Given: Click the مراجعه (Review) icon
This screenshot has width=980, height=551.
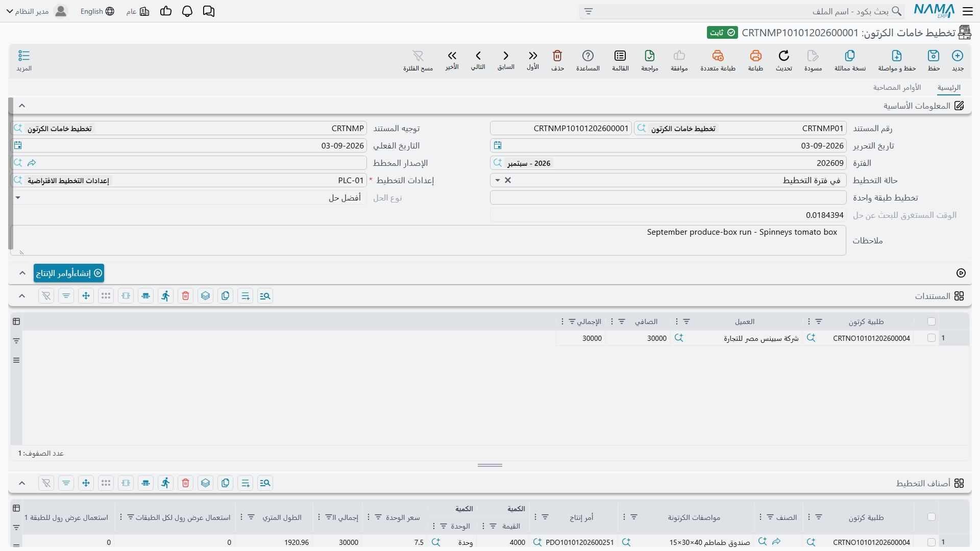Looking at the screenshot, I should click(x=650, y=56).
